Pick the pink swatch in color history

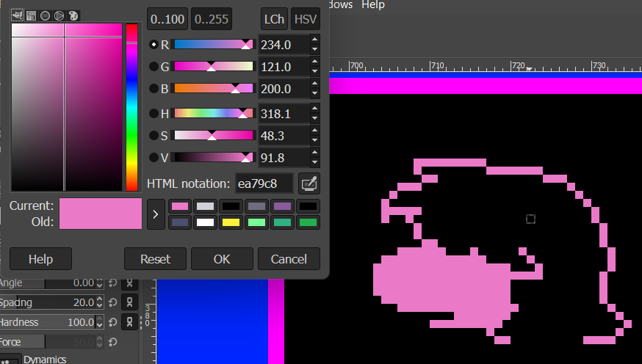(x=180, y=206)
